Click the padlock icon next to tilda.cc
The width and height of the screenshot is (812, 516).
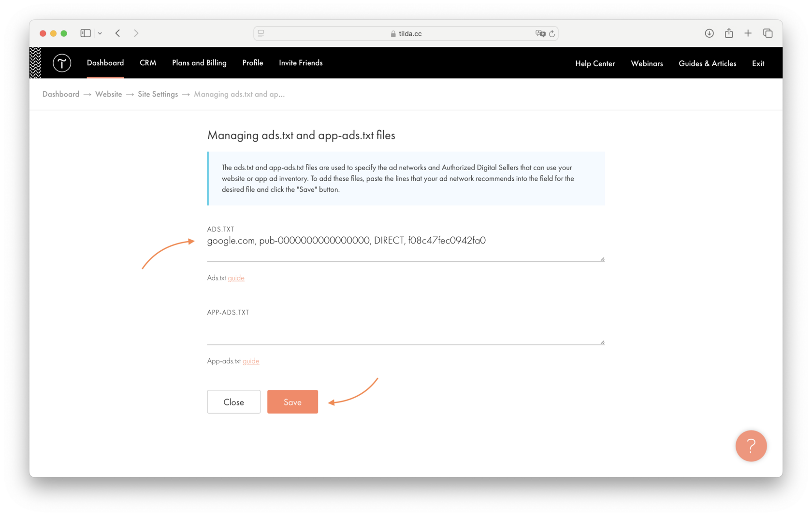coord(392,33)
